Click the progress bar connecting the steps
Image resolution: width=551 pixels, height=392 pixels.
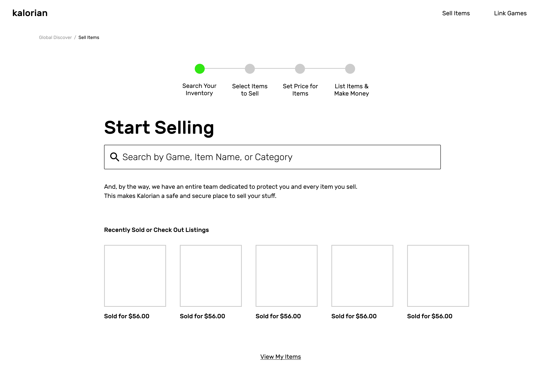coord(275,69)
